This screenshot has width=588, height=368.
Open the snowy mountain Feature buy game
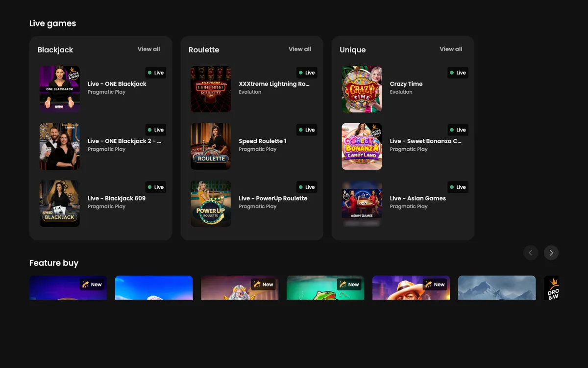click(497, 288)
